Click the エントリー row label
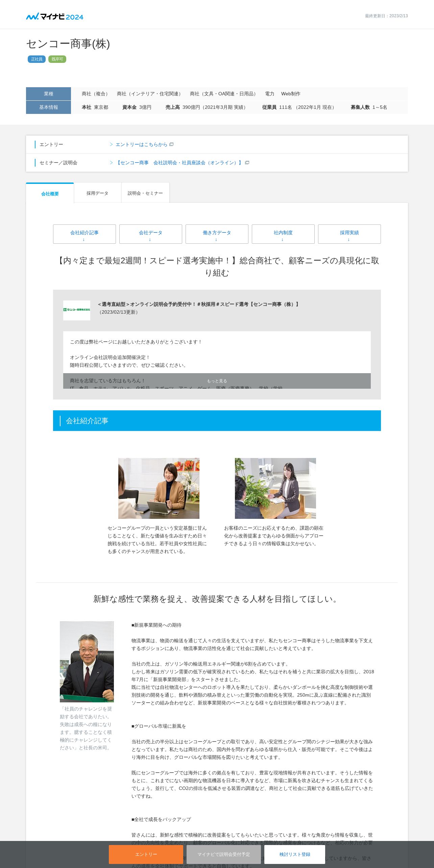The image size is (434, 868). pos(51,144)
